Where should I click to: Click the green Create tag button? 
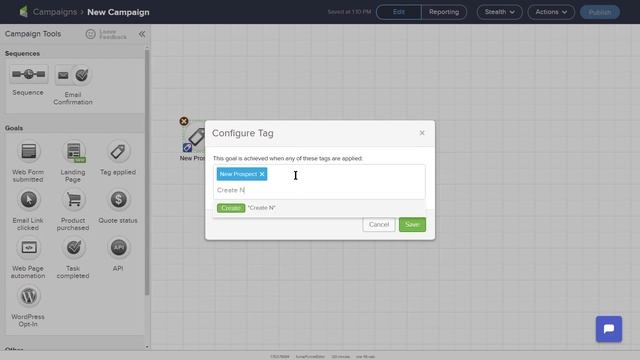(231, 208)
